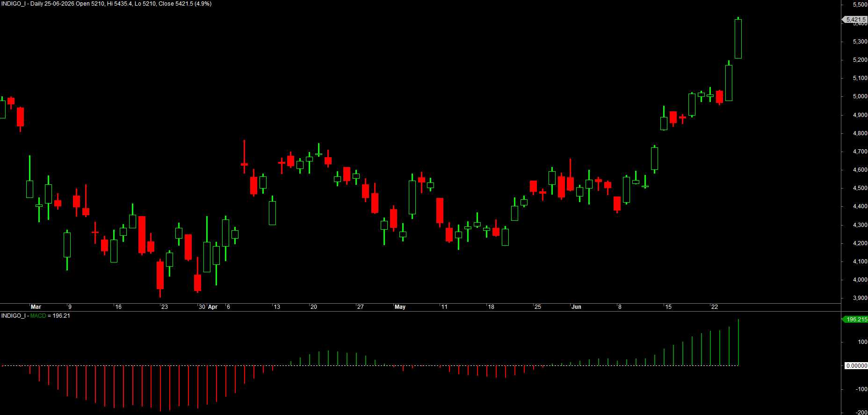
Task: Click the 196.215 MACD value label
Action: [x=855, y=320]
